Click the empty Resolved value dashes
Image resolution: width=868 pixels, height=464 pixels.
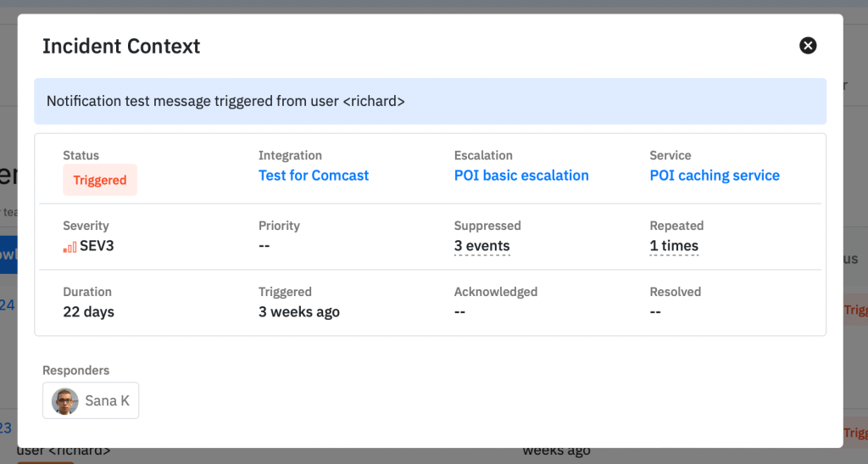tap(655, 311)
